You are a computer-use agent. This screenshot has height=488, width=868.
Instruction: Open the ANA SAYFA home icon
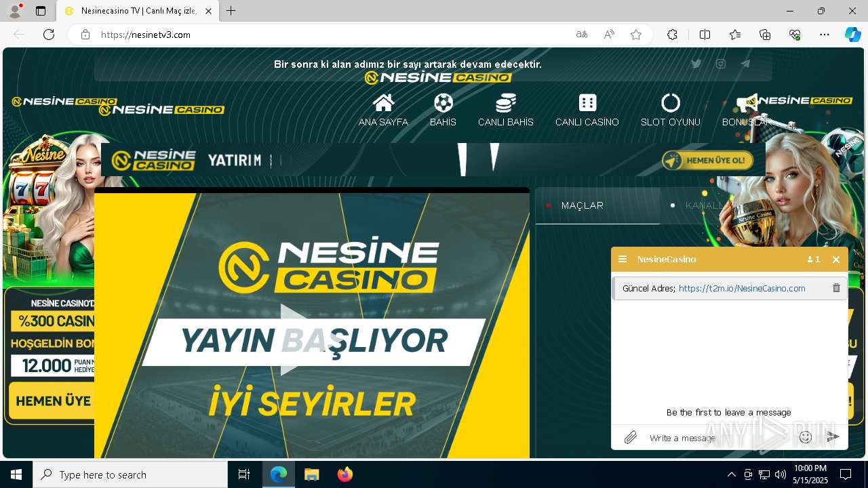point(383,103)
